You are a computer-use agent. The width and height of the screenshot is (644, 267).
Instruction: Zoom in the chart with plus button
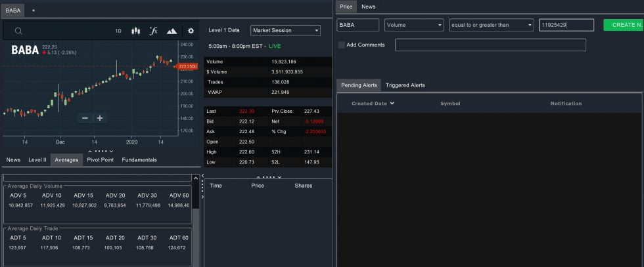[x=100, y=118]
